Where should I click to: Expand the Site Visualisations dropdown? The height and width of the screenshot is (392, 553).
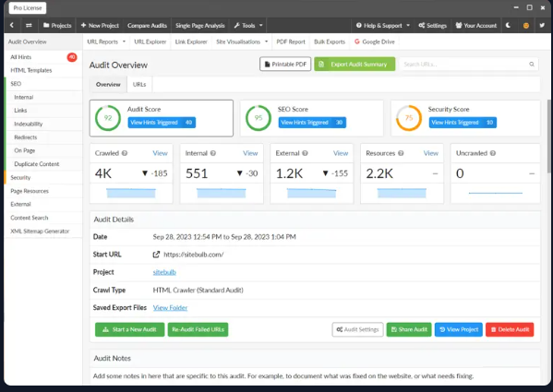[242, 42]
